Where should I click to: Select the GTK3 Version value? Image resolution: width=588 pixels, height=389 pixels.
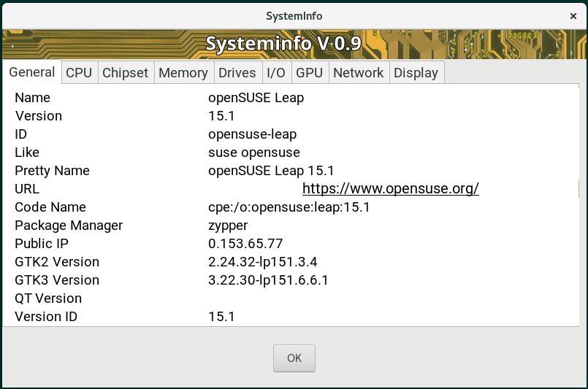click(x=268, y=280)
